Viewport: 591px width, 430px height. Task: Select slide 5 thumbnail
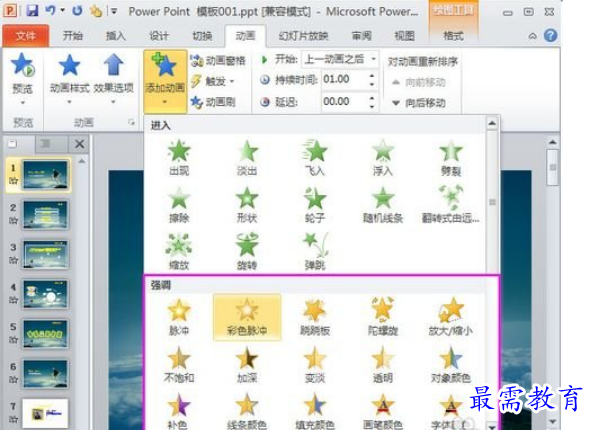(46, 334)
